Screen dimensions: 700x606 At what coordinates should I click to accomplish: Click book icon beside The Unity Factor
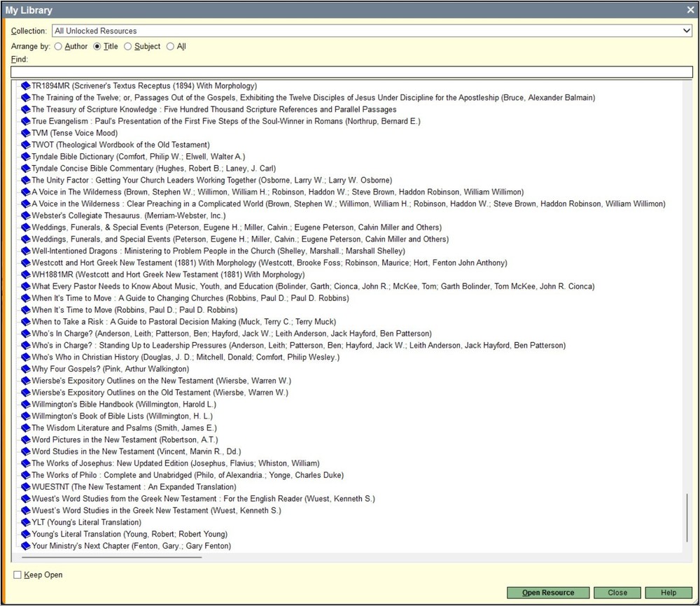tap(26, 181)
